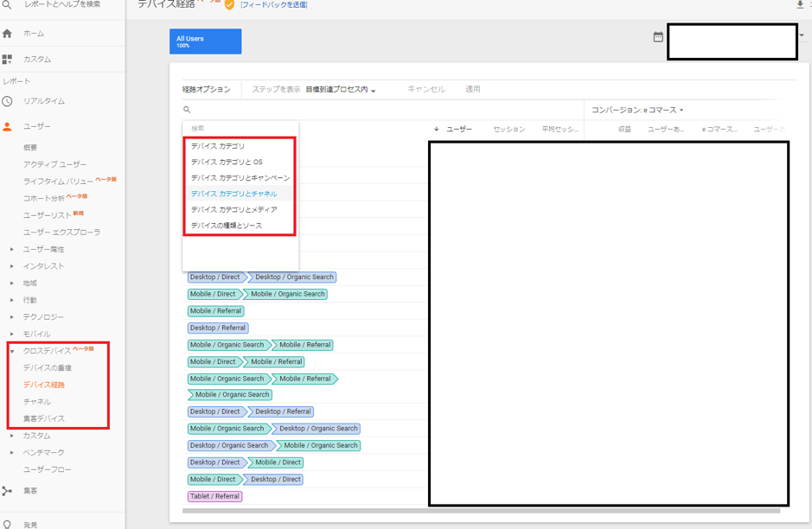Select デバイス カテゴリと OS option

[227, 162]
